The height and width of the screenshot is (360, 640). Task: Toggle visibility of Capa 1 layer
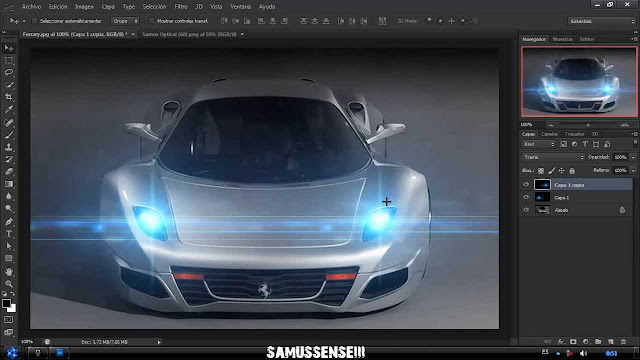click(x=526, y=197)
